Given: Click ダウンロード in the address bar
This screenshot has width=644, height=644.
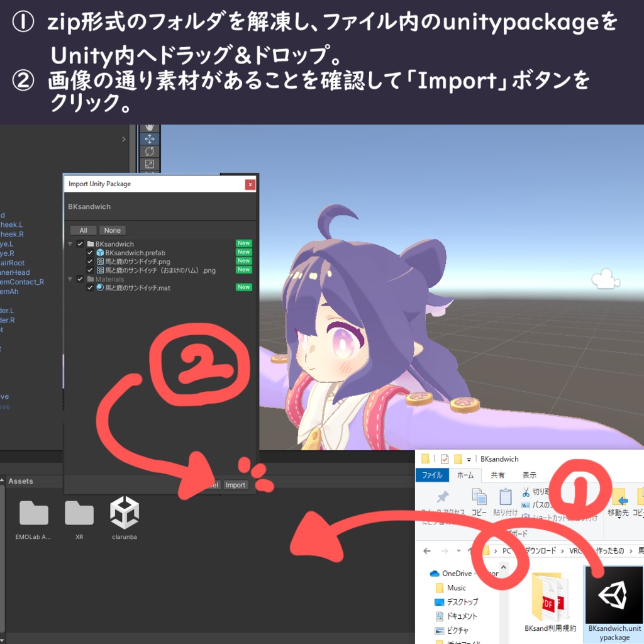Looking at the screenshot, I should click(540, 551).
